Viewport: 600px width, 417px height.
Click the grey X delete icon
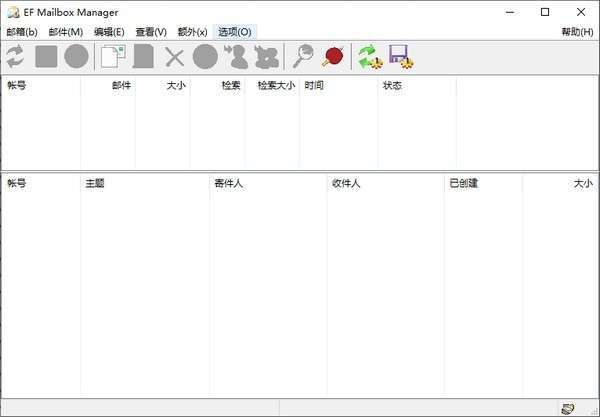[174, 57]
